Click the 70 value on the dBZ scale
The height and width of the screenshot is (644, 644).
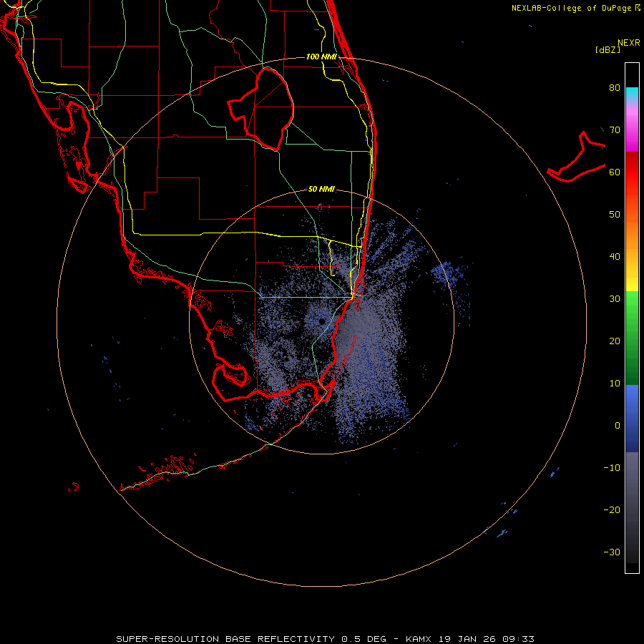click(615, 130)
